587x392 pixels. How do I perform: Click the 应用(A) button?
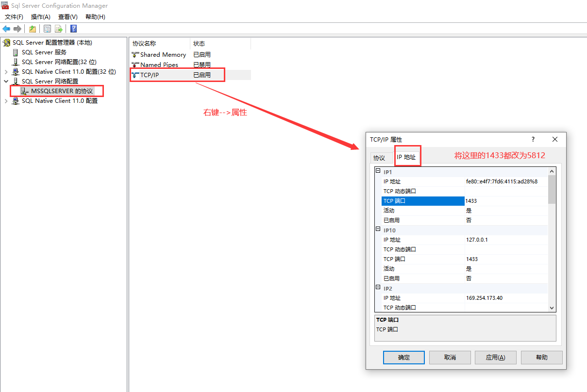coord(495,358)
